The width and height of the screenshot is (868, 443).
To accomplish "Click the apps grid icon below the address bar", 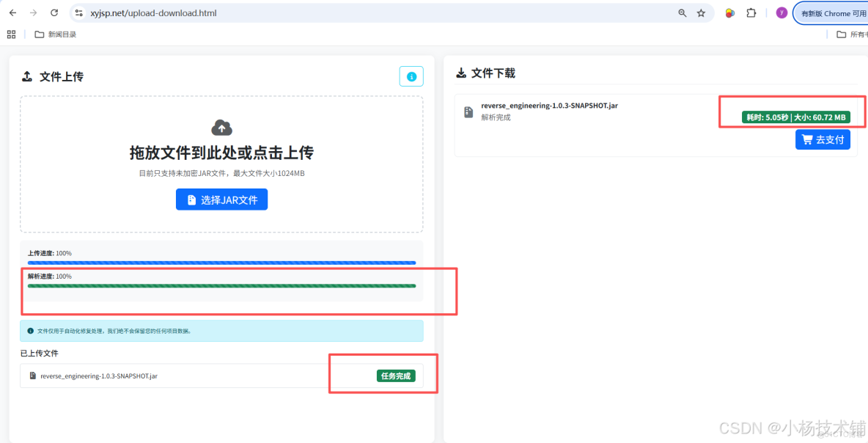I will tap(10, 34).
